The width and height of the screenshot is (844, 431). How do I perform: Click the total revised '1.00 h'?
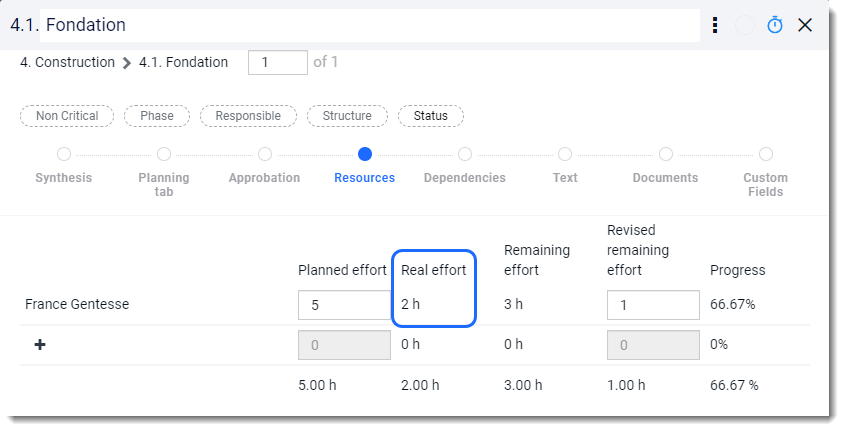pyautogui.click(x=626, y=385)
